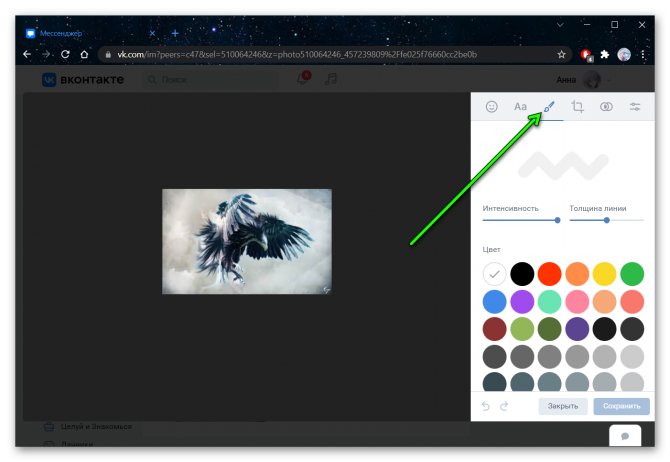Click the Сохранить button
Image resolution: width=670 pixels, height=462 pixels.
click(x=621, y=406)
